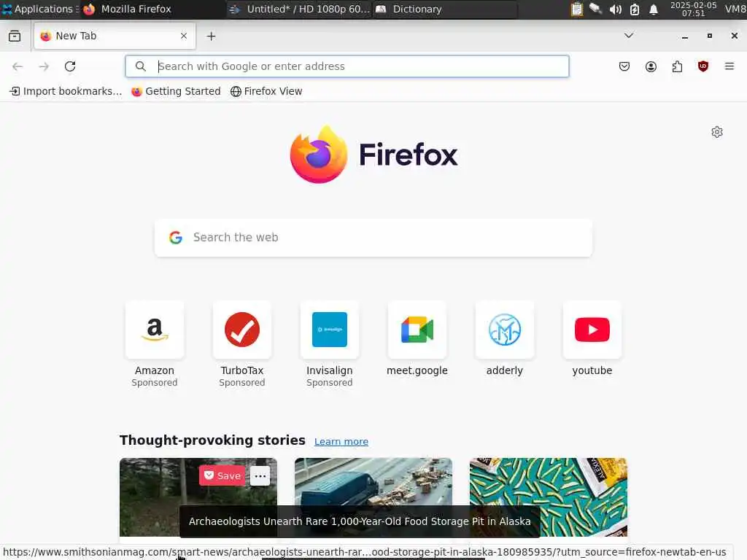Reload the current page

(70, 66)
